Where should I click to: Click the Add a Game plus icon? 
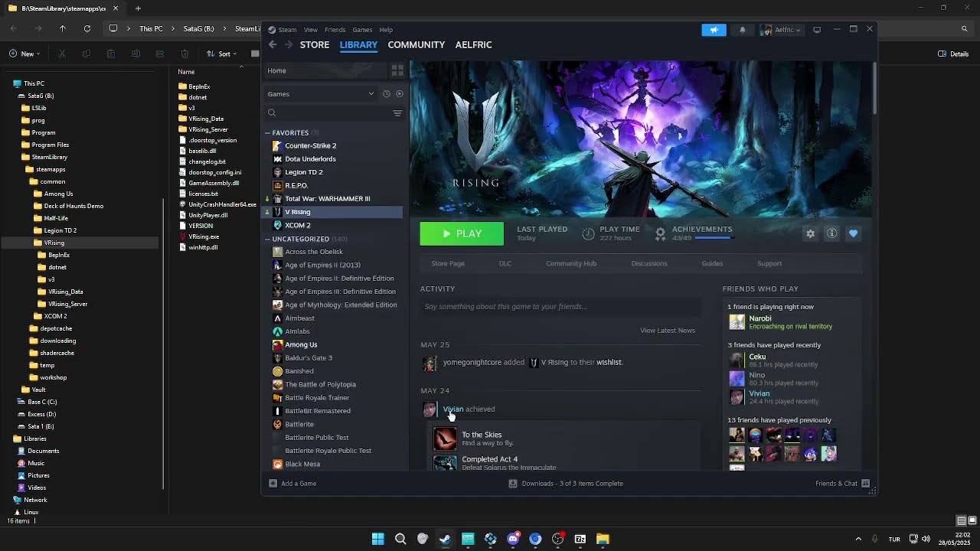[x=273, y=484]
